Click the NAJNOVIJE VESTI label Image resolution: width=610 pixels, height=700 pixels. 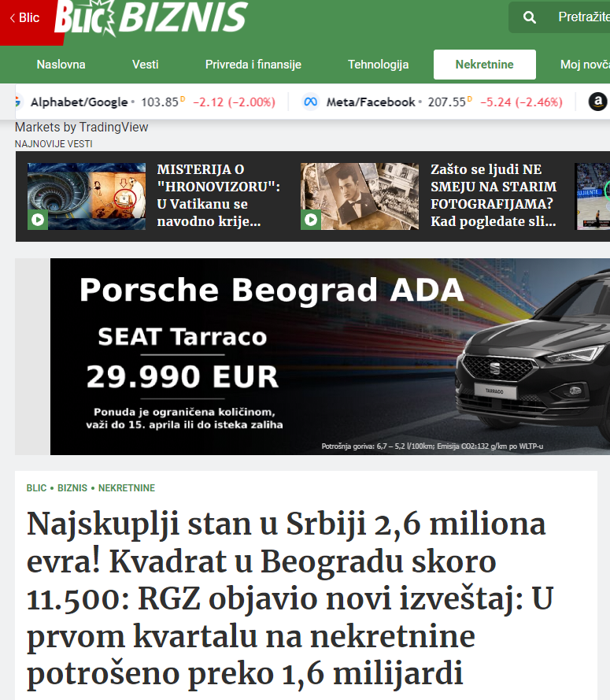(54, 144)
